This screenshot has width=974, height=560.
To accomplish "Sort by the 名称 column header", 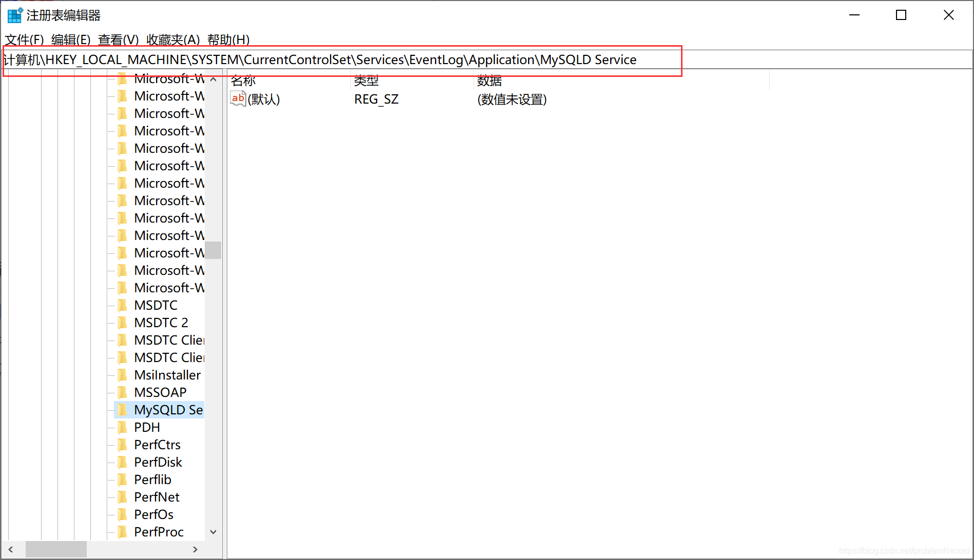I will click(289, 81).
